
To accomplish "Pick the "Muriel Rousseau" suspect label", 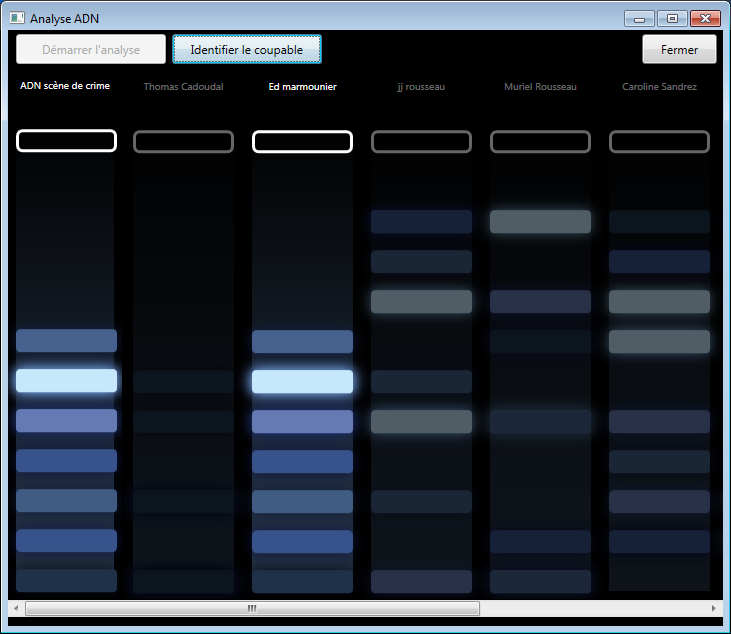I will click(540, 87).
